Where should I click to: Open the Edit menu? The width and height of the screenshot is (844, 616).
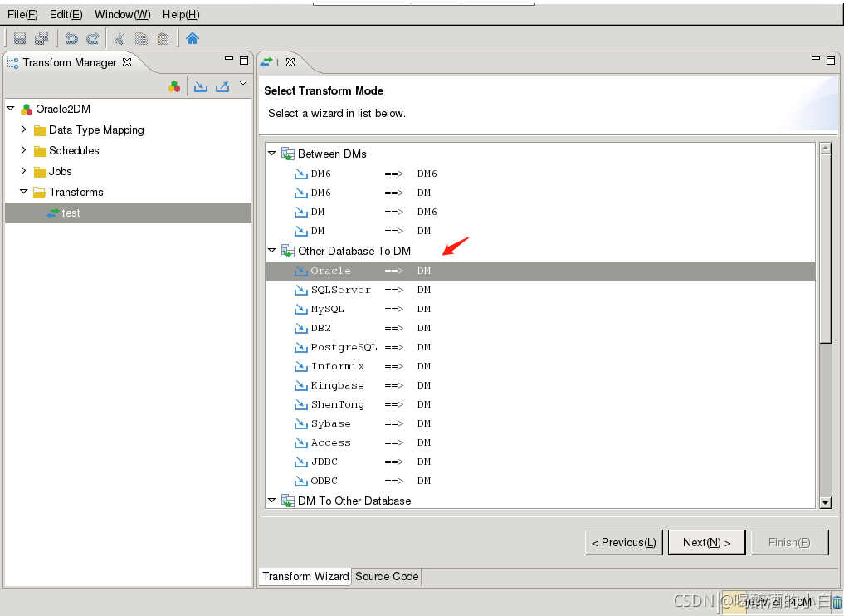tap(66, 15)
